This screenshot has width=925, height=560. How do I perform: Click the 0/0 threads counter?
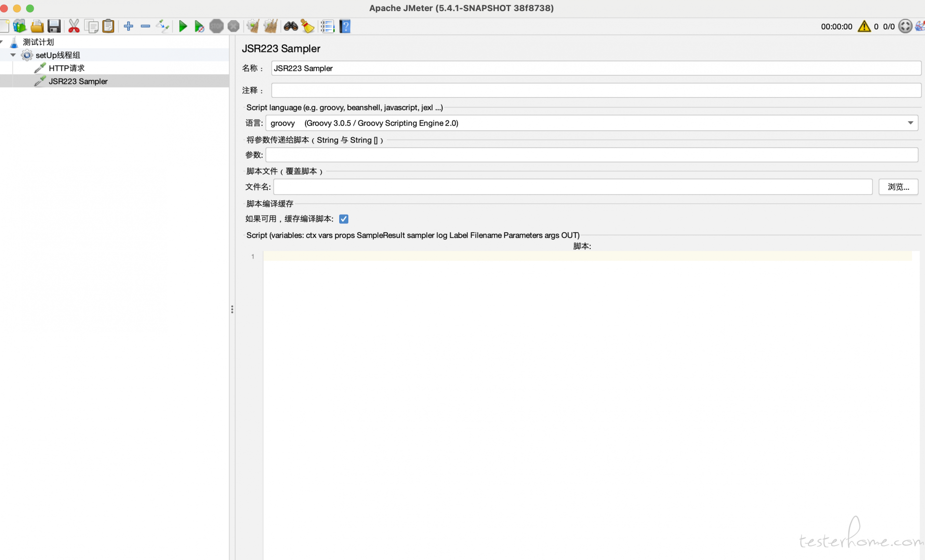(889, 26)
